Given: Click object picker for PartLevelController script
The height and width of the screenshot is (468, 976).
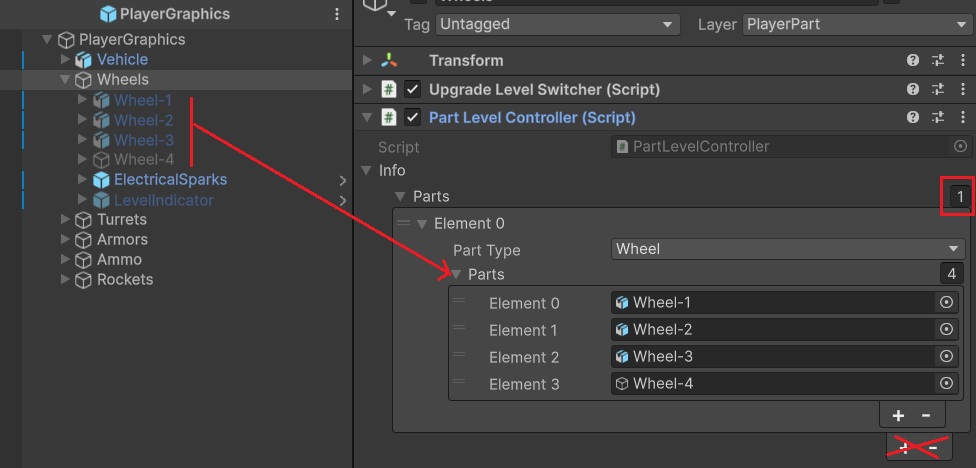Looking at the screenshot, I should (960, 147).
